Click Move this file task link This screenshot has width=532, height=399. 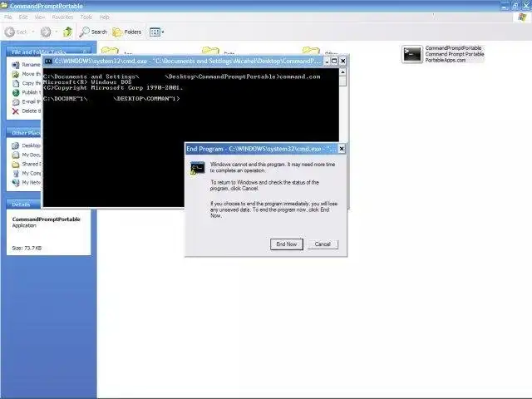(x=32, y=74)
